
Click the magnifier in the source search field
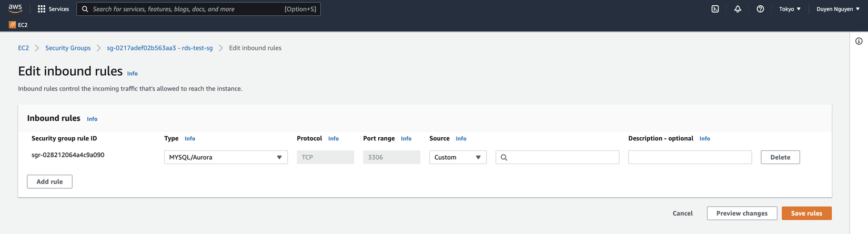[x=504, y=157]
